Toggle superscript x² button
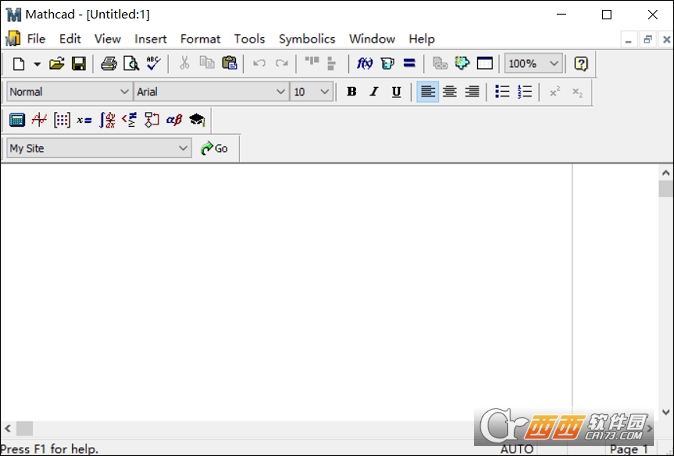The width and height of the screenshot is (674, 456). tap(555, 92)
